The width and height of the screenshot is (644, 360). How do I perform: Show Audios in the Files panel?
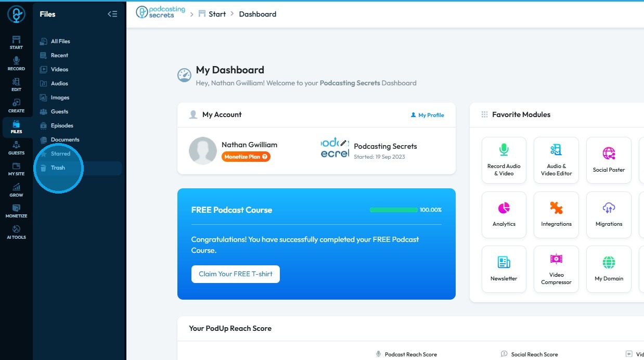pyautogui.click(x=59, y=83)
